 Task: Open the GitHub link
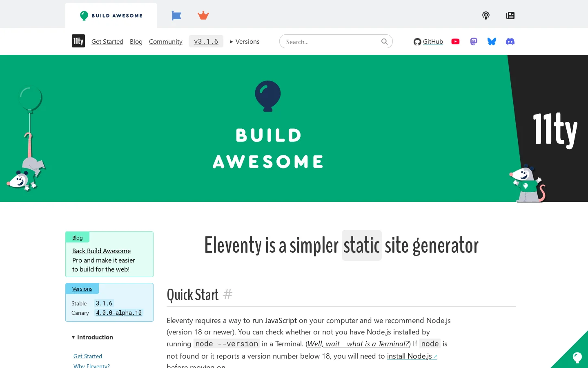428,42
